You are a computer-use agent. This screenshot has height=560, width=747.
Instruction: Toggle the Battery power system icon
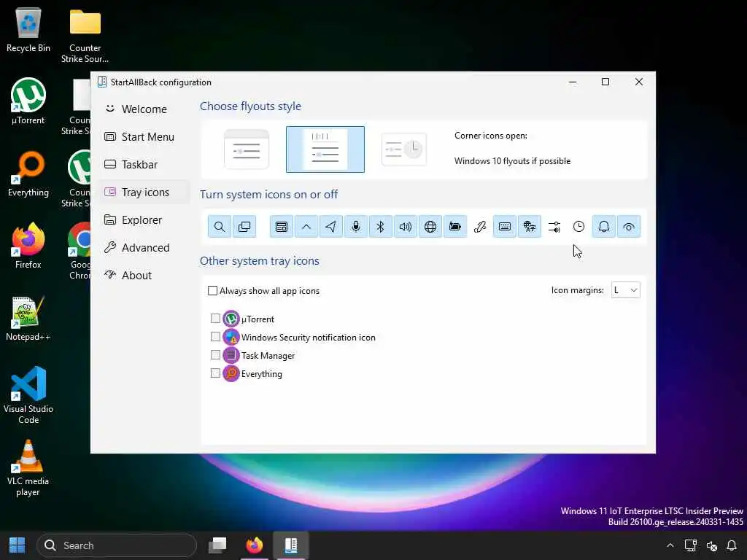tap(455, 227)
